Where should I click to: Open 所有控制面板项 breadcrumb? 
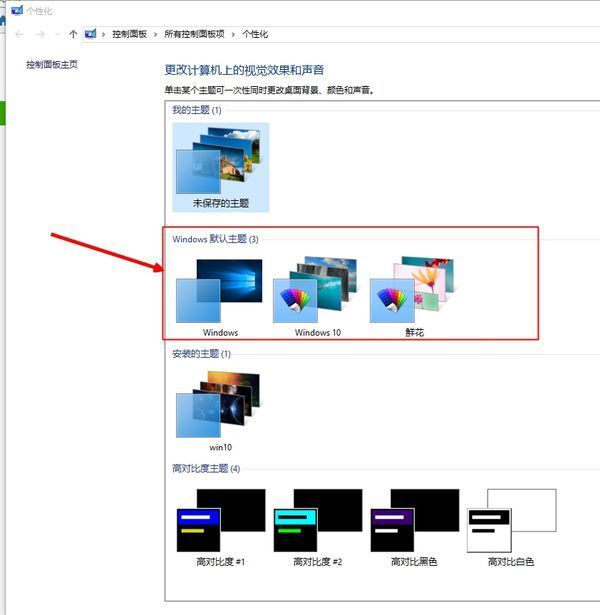[x=195, y=34]
